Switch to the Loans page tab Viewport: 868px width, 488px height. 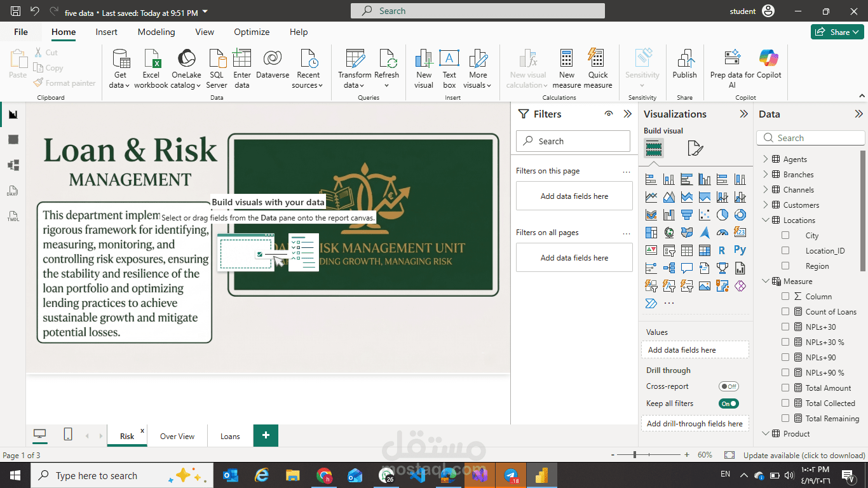(x=230, y=436)
